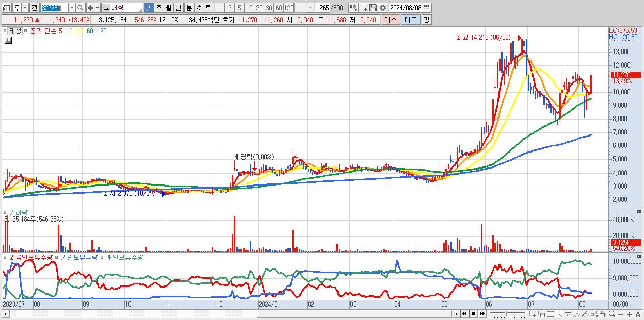Click the trend line chart icon
Viewport: 644px width, 320px height.
[x=568, y=314]
